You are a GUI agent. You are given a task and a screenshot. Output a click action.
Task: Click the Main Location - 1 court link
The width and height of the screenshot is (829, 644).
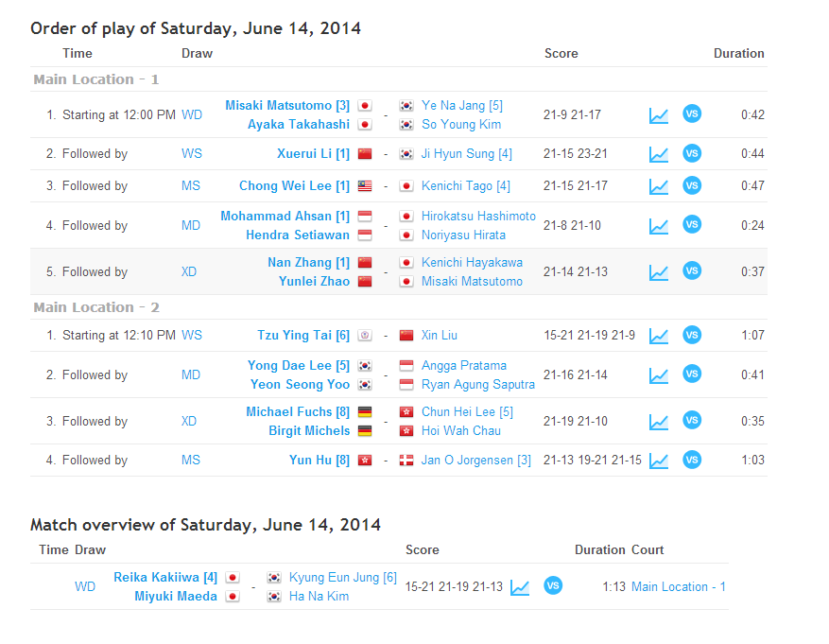(x=678, y=586)
